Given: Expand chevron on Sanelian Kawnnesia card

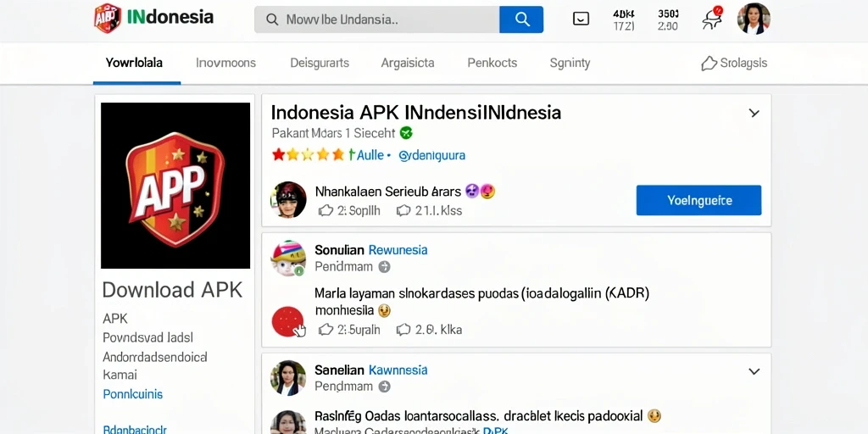Looking at the screenshot, I should tap(754, 371).
